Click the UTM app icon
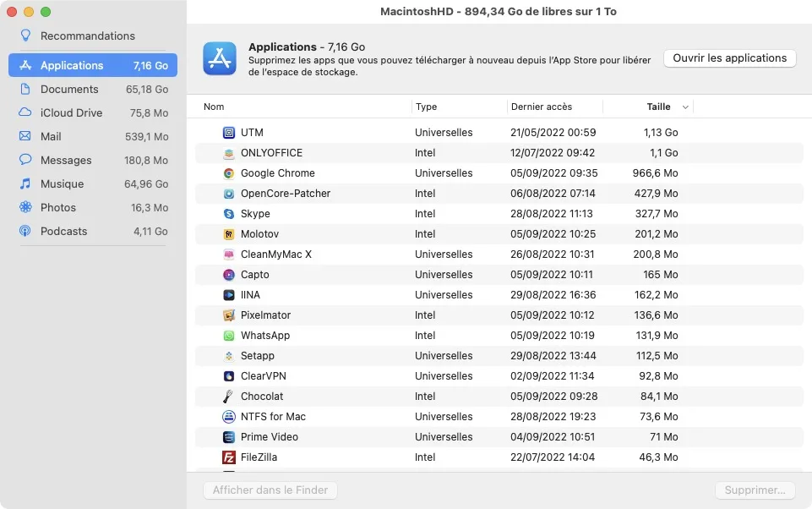 point(228,133)
